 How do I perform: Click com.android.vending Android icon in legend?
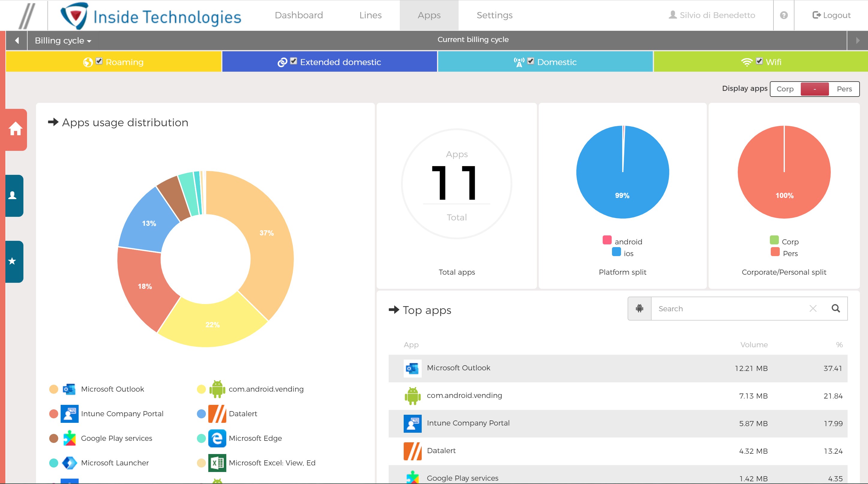tap(217, 389)
